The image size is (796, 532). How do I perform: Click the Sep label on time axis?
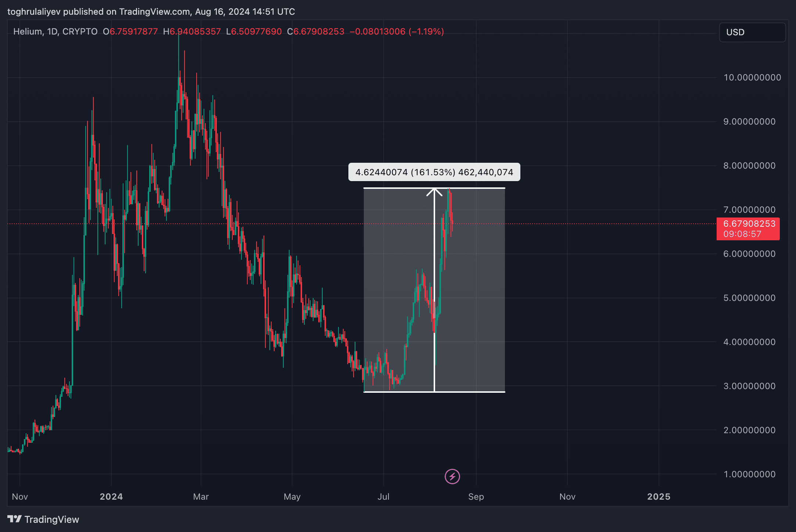click(x=476, y=497)
